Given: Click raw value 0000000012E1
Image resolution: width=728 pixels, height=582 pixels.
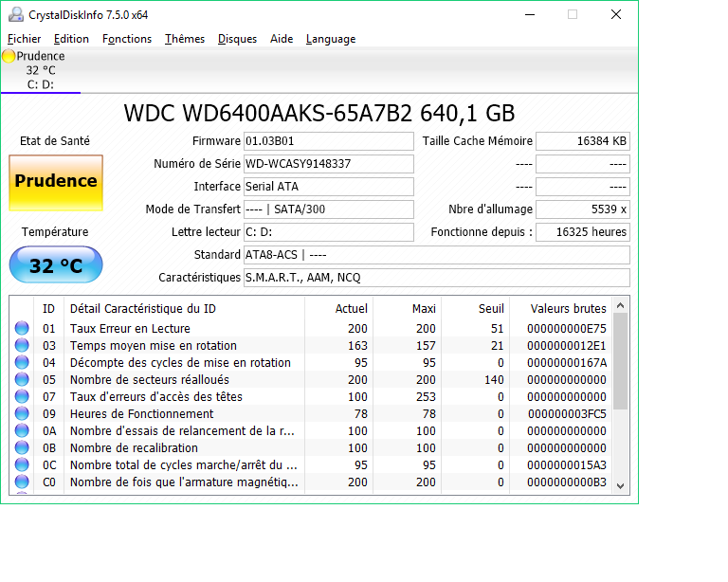Looking at the screenshot, I should tap(567, 346).
